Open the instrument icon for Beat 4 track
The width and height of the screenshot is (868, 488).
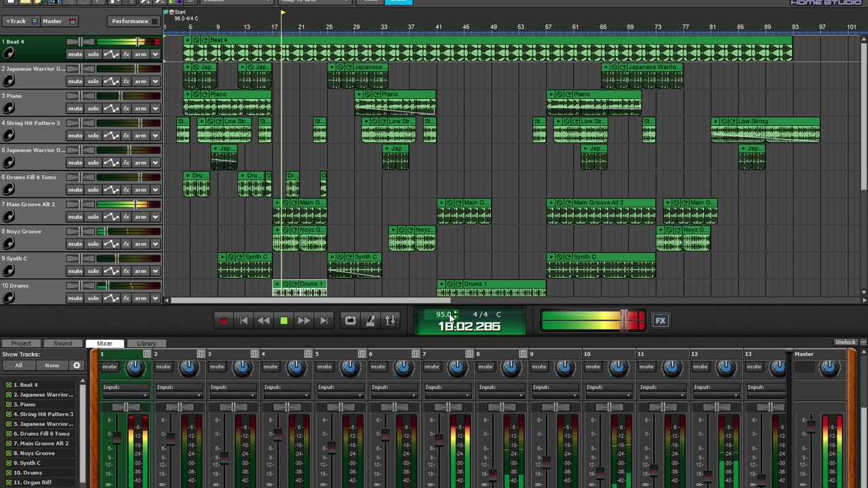coord(9,54)
